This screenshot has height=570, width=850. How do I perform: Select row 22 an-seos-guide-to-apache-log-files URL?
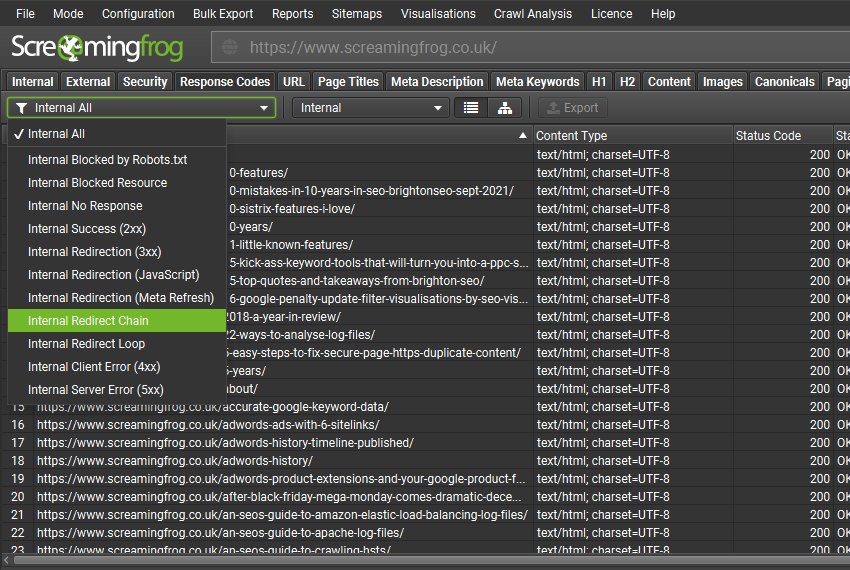point(220,533)
